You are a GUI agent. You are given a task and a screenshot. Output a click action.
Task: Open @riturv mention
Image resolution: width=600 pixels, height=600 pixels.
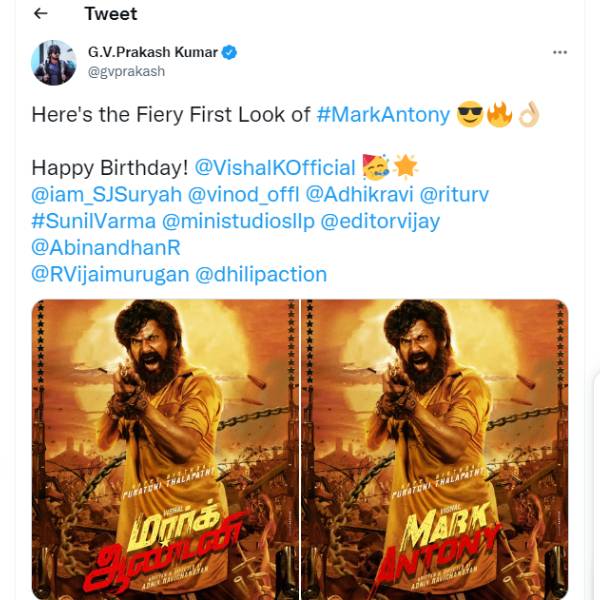(454, 194)
